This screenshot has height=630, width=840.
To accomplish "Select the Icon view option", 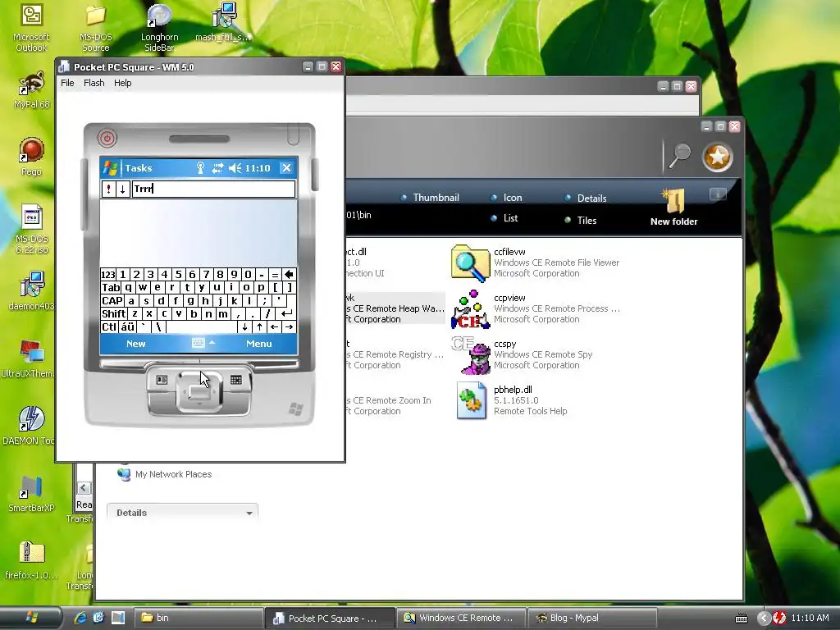I will click(x=507, y=198).
